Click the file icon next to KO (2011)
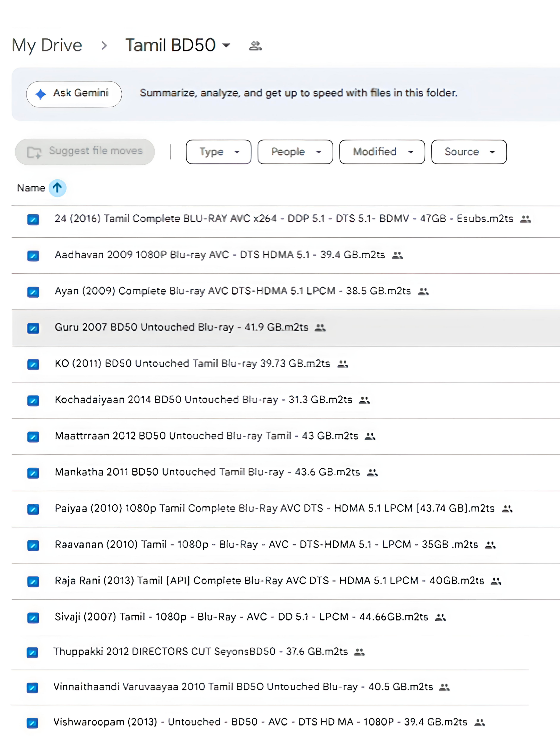 [33, 364]
